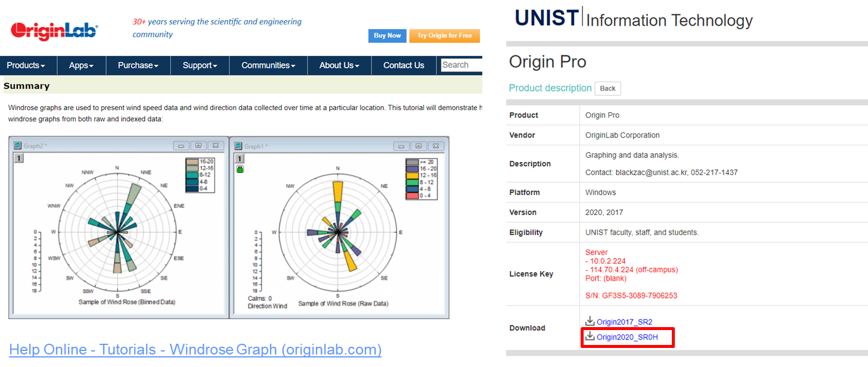Click the Windows platform value
This screenshot has width=868, height=367.
click(601, 192)
